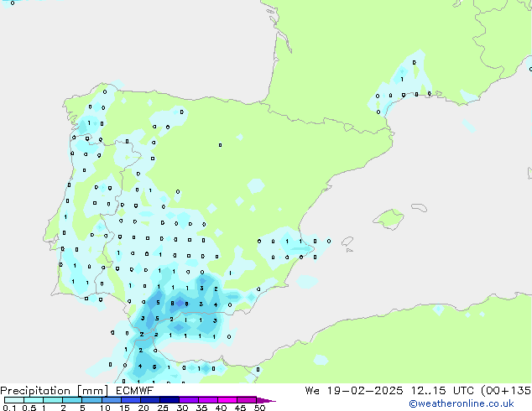Screen dimensions: 532x411
Task: Click the '50' legend scale label
Action: (x=259, y=408)
